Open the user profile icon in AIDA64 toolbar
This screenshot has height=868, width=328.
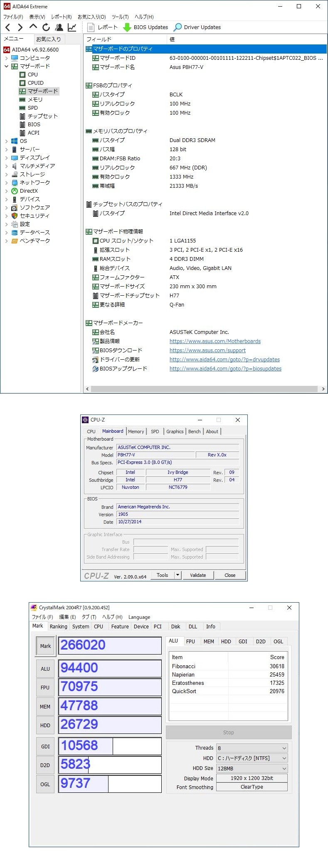click(59, 27)
